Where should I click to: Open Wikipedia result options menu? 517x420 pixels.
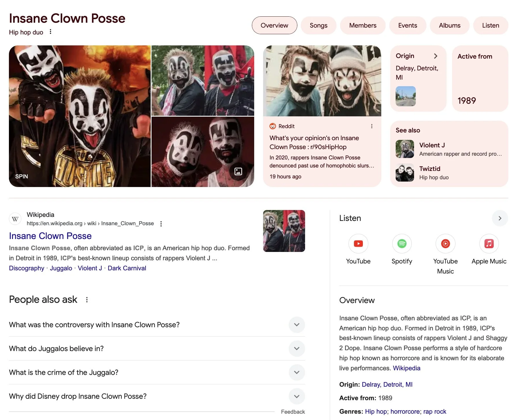coord(161,224)
